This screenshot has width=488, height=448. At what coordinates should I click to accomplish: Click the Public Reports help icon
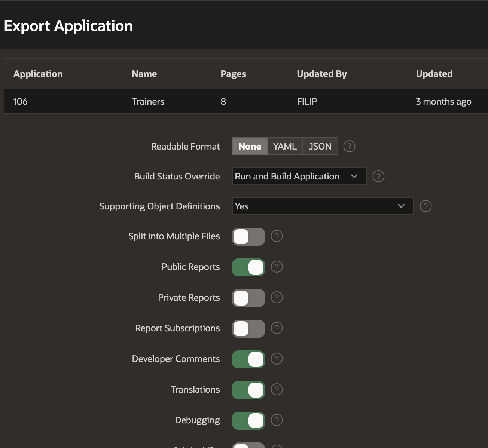(x=277, y=267)
